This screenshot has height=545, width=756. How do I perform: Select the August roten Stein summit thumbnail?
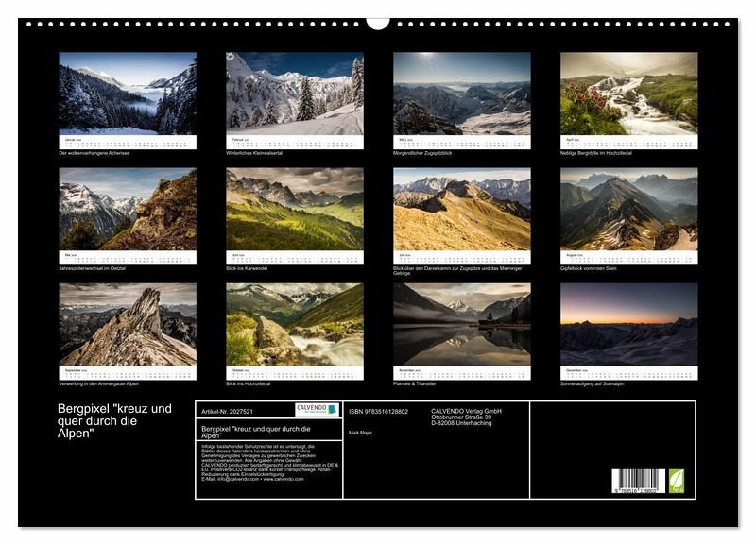point(628,209)
